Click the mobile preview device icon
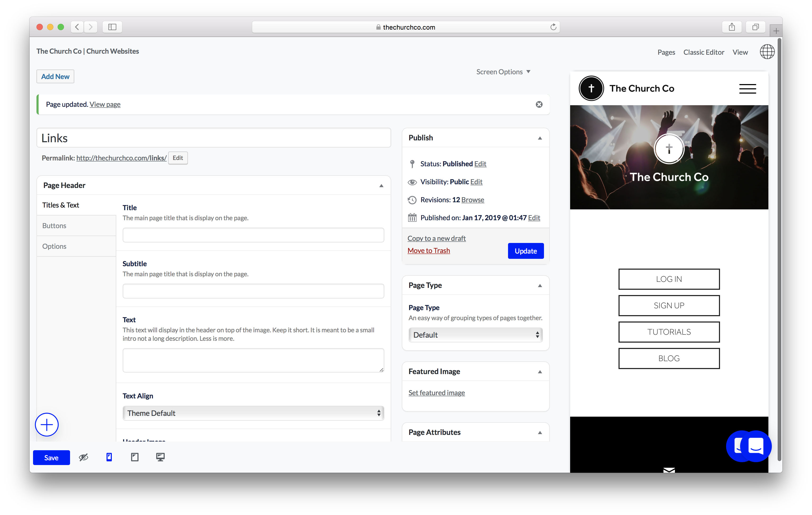The height and width of the screenshot is (515, 812). coord(109,457)
